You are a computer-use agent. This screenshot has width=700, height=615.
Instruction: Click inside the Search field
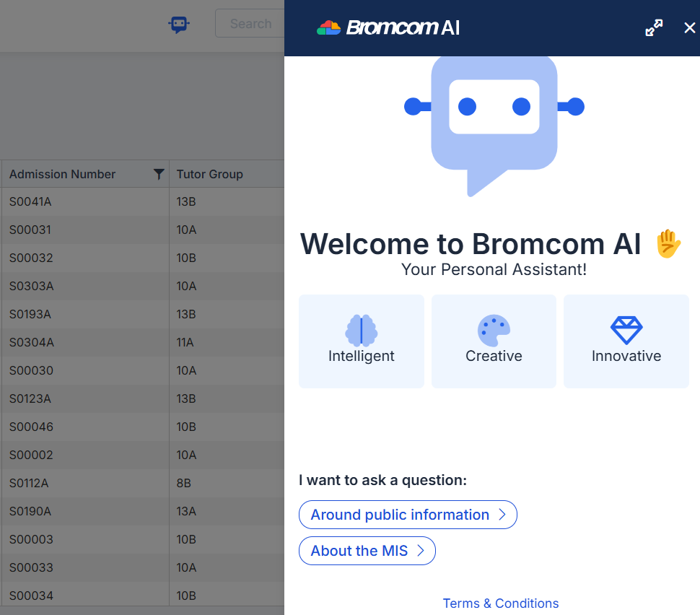click(250, 23)
